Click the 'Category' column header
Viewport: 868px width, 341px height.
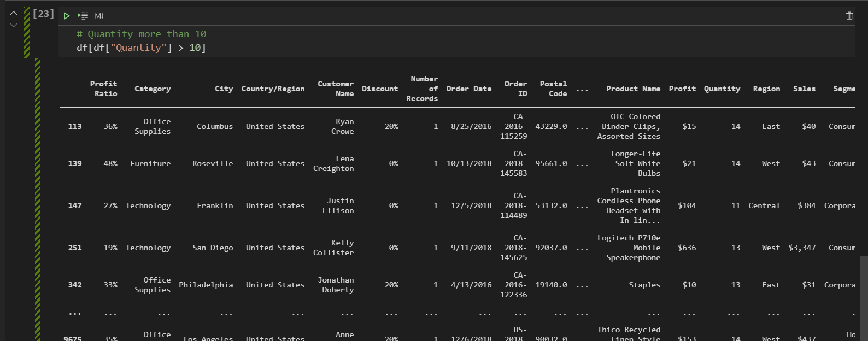[x=153, y=89]
